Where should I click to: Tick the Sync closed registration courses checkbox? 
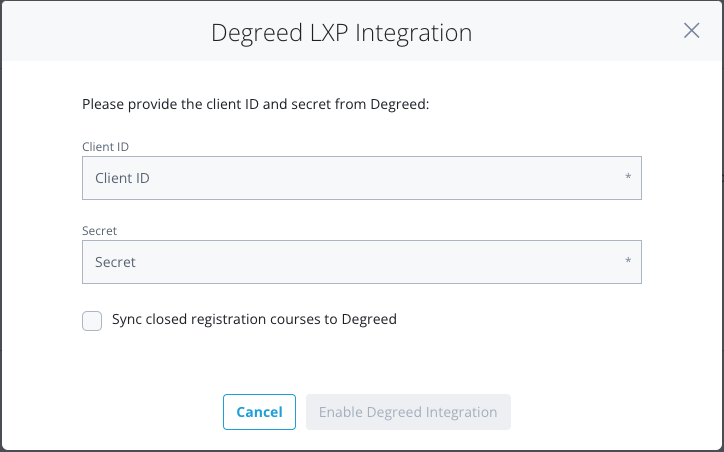coord(92,321)
